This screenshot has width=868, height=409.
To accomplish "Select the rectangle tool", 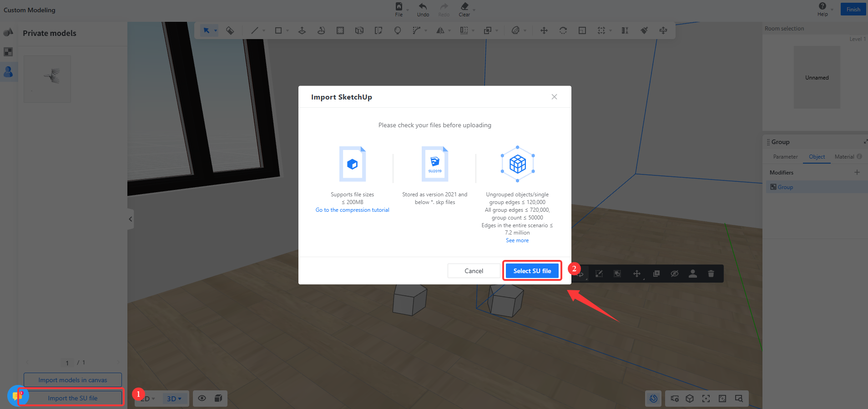I will coord(278,30).
